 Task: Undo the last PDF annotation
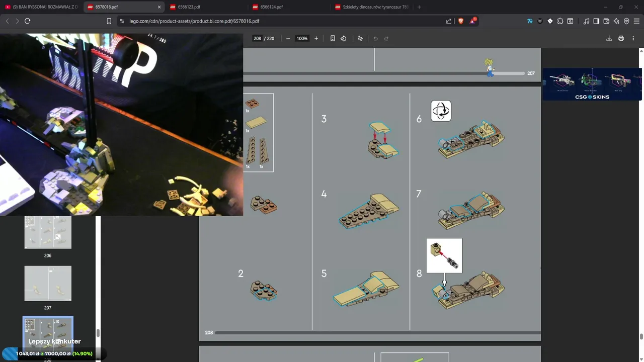375,38
